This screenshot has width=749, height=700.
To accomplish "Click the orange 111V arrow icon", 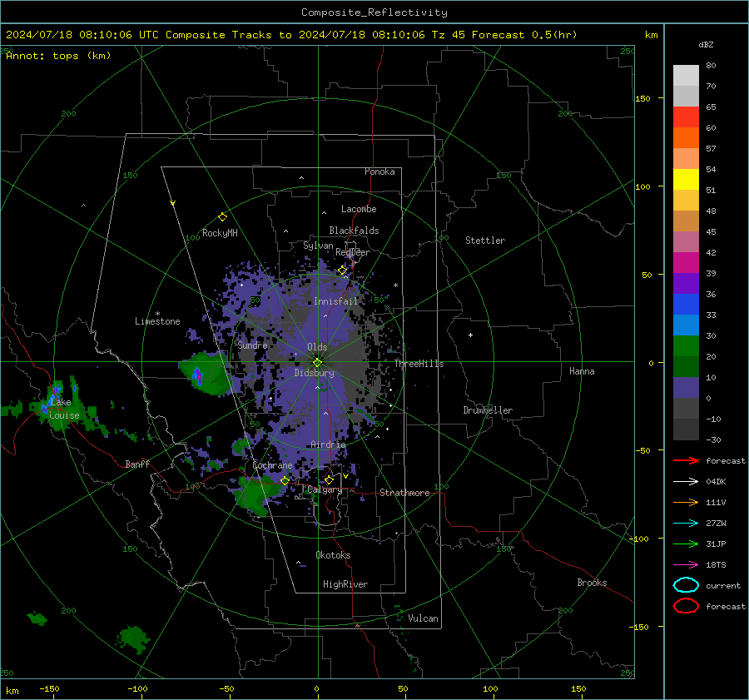I will pyautogui.click(x=686, y=502).
